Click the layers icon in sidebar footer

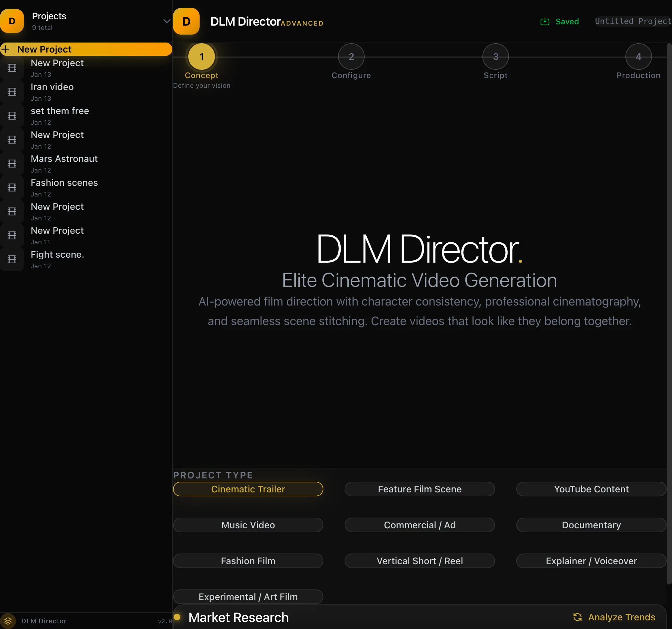8,621
